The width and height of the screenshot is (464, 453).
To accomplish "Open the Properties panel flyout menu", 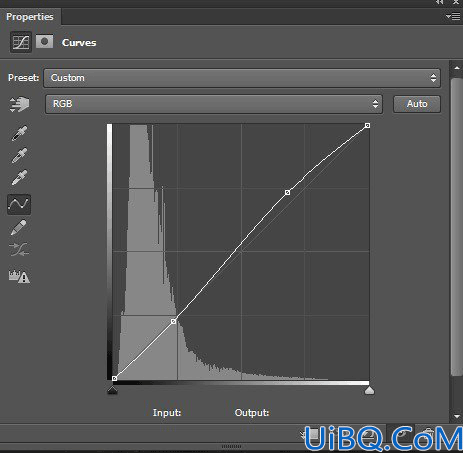I will click(x=453, y=17).
